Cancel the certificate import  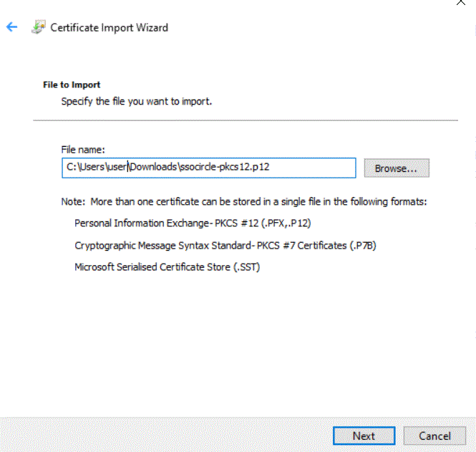(434, 436)
